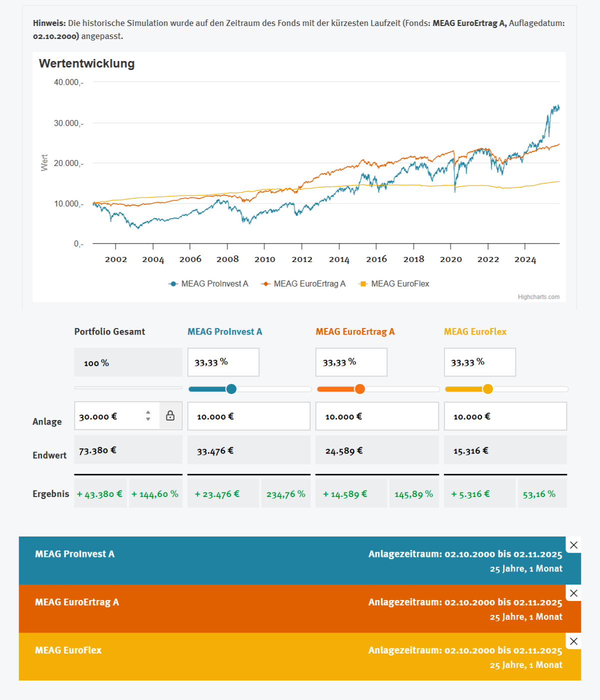Decrease total Anlage with stepper down arrow
Image resolution: width=600 pixels, height=700 pixels.
(148, 419)
